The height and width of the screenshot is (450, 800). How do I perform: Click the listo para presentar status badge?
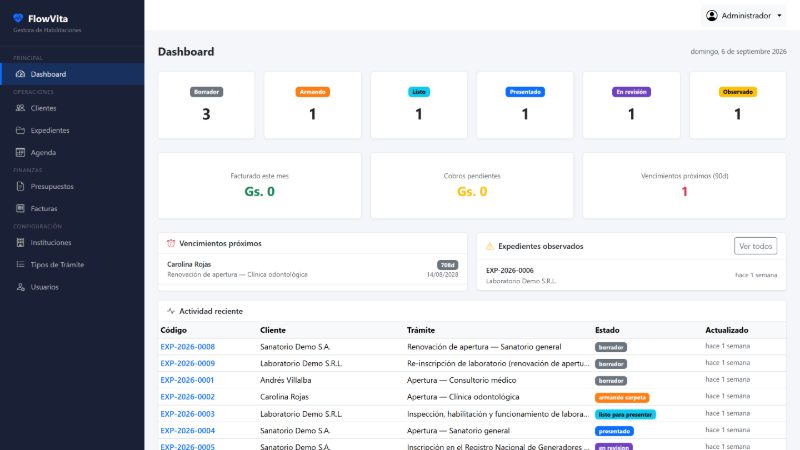point(625,414)
